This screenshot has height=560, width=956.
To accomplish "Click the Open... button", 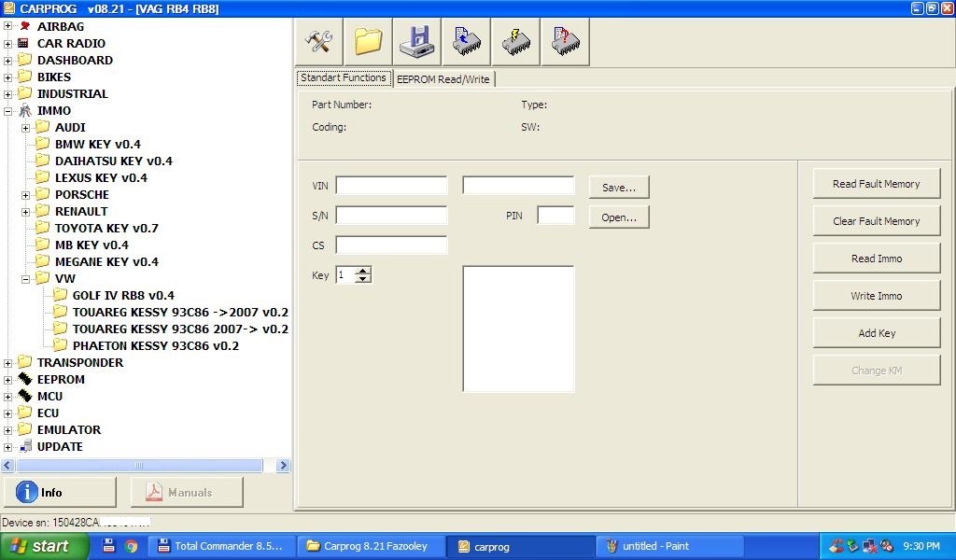I will 619,217.
